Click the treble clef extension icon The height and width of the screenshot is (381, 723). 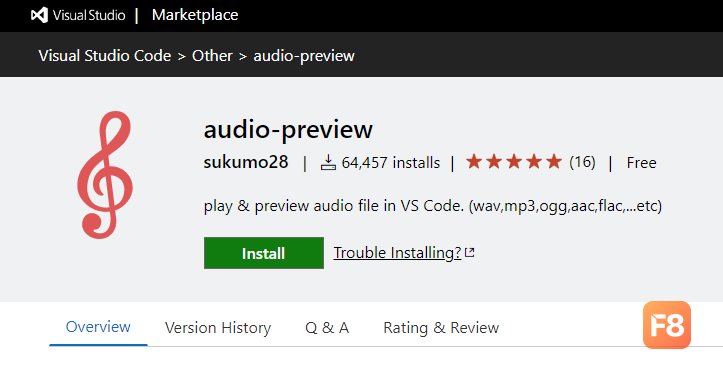[x=105, y=175]
